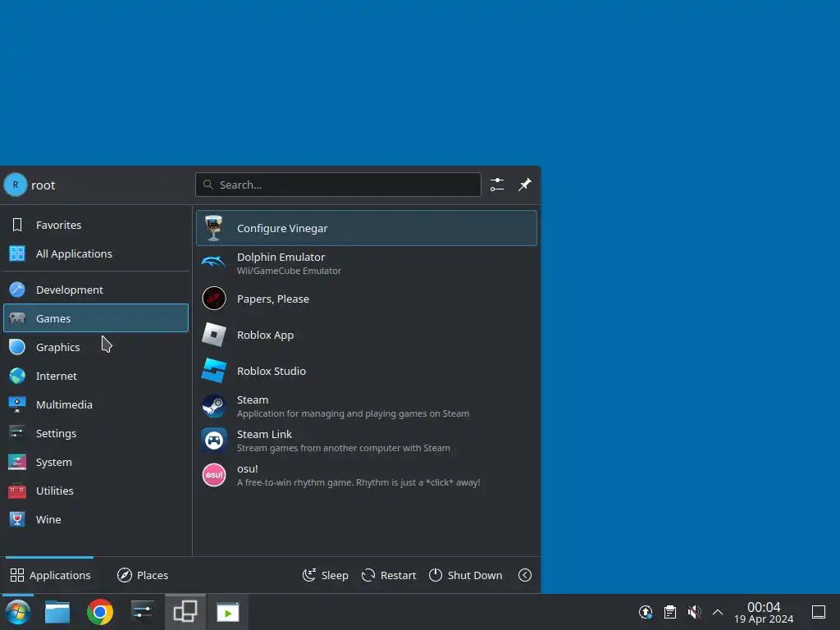
Task: Select the Favorites category
Action: click(x=96, y=225)
